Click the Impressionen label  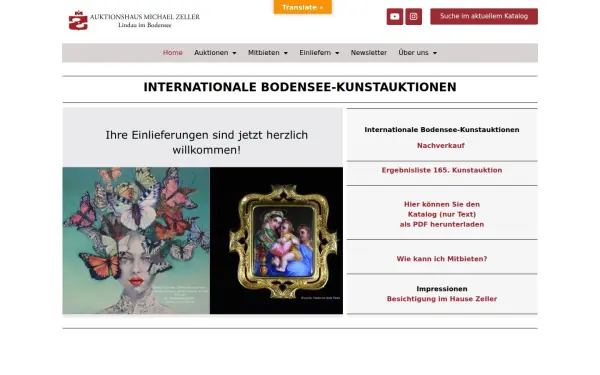coord(442,289)
